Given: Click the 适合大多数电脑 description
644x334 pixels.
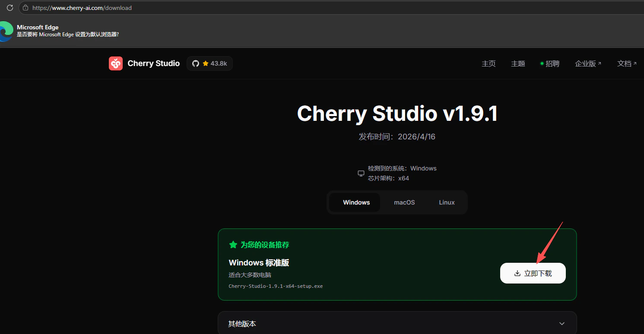Looking at the screenshot, I should coord(250,275).
